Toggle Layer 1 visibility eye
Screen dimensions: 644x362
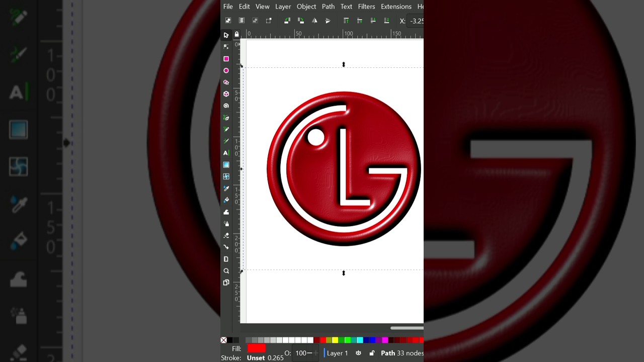(358, 353)
